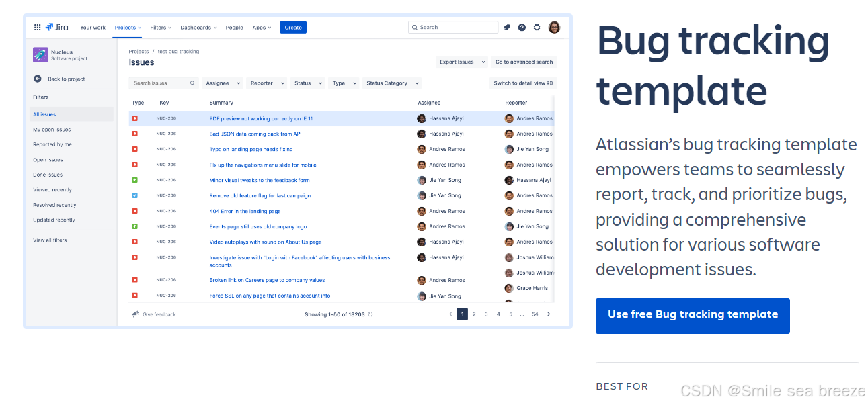
Task: Open the settings gear icon
Action: point(537,28)
